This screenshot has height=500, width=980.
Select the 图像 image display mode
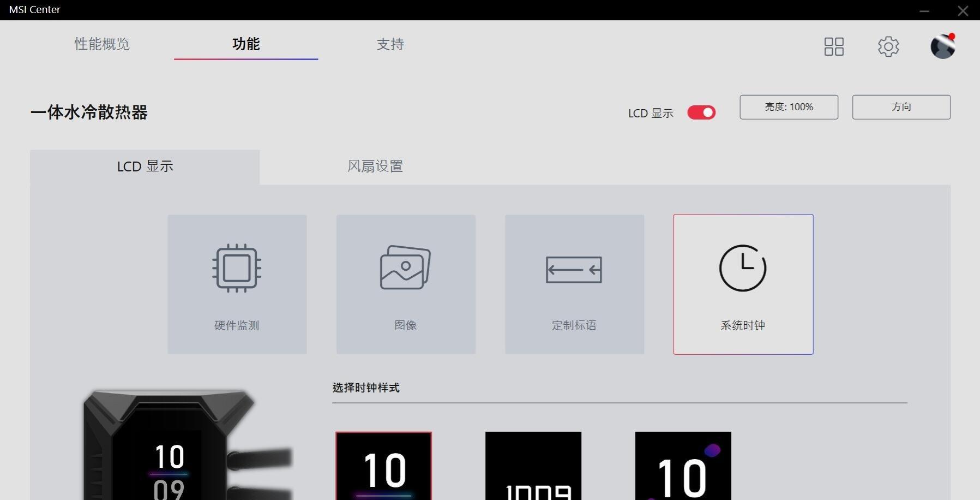point(406,284)
